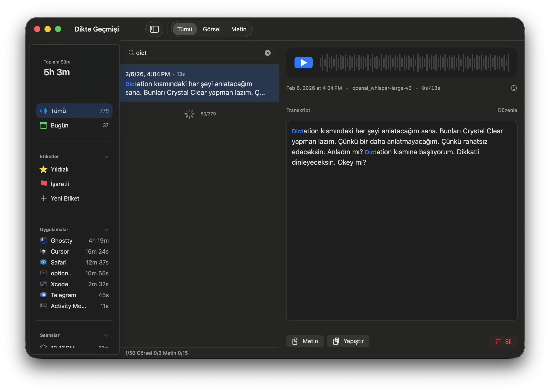Delete the recording with Sil
Viewport: 550px width, 392px height.
pos(504,341)
